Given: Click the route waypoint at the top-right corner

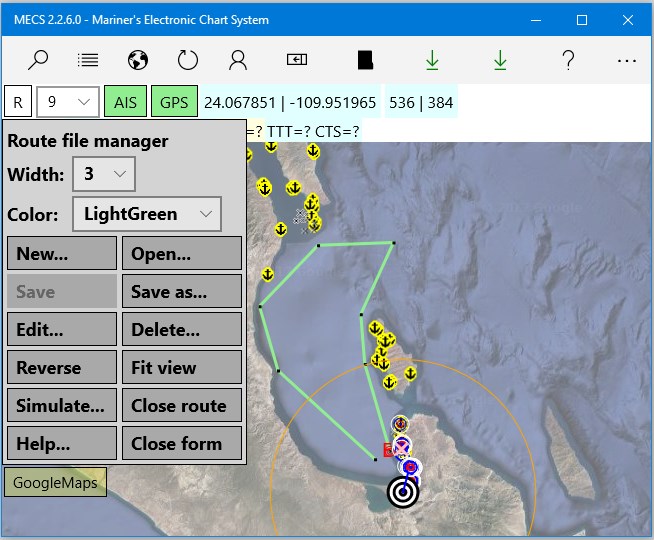Looking at the screenshot, I should [x=393, y=242].
